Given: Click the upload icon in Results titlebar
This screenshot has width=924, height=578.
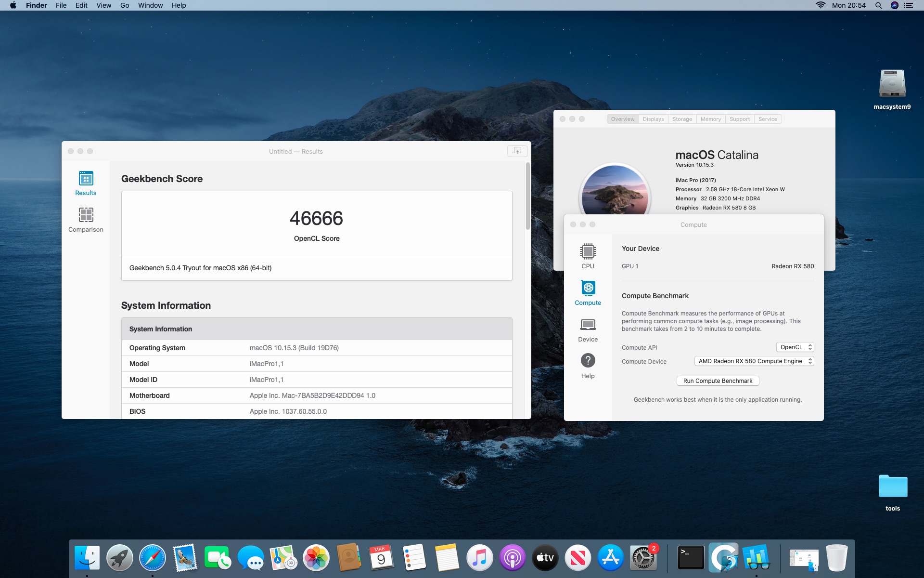Looking at the screenshot, I should [517, 151].
